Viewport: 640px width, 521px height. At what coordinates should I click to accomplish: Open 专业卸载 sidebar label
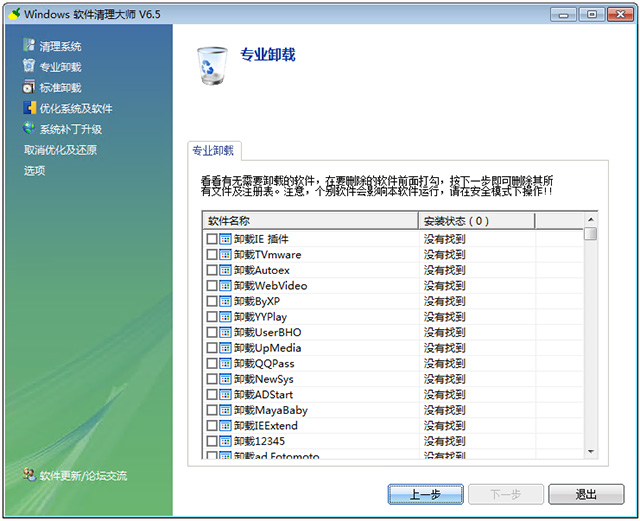(60, 67)
